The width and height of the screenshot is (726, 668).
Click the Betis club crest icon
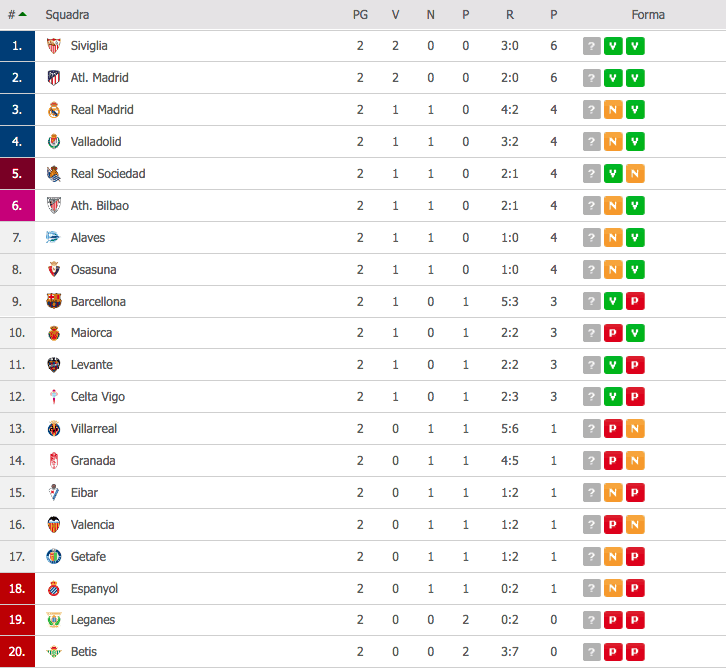(54, 652)
